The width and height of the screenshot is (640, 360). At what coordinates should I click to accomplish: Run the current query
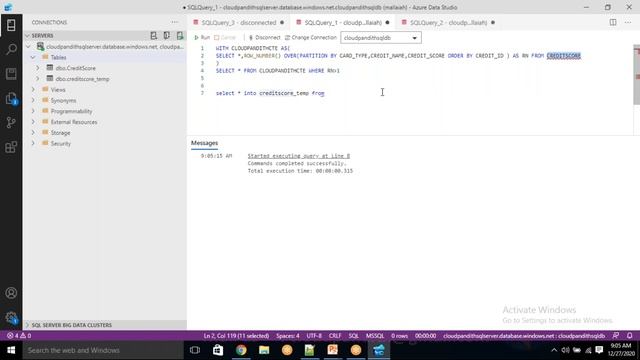(x=202, y=38)
